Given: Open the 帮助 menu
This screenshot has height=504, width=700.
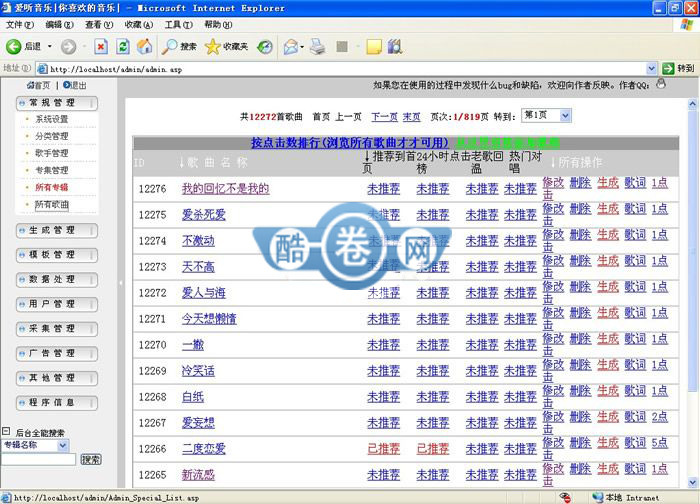Looking at the screenshot, I should (x=218, y=25).
